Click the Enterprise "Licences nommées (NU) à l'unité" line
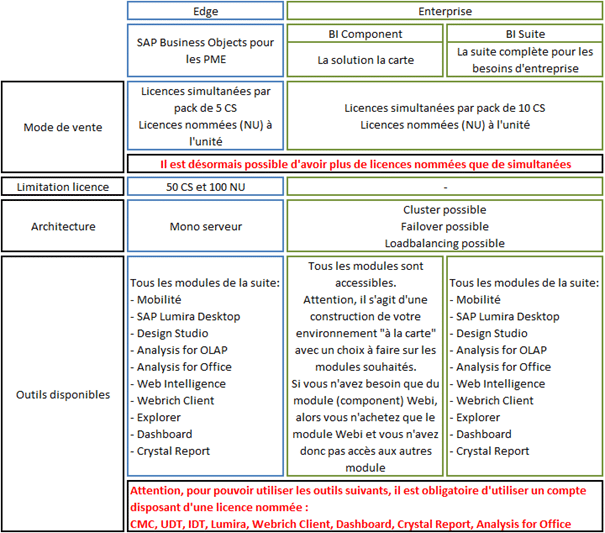 pos(445,125)
